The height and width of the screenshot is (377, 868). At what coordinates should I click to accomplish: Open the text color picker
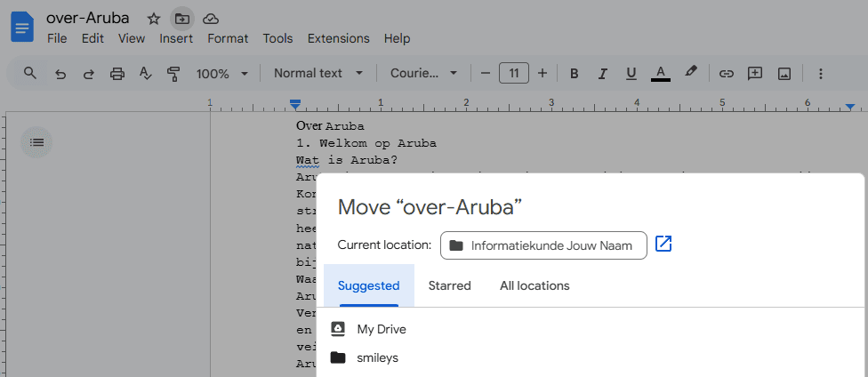pos(660,73)
